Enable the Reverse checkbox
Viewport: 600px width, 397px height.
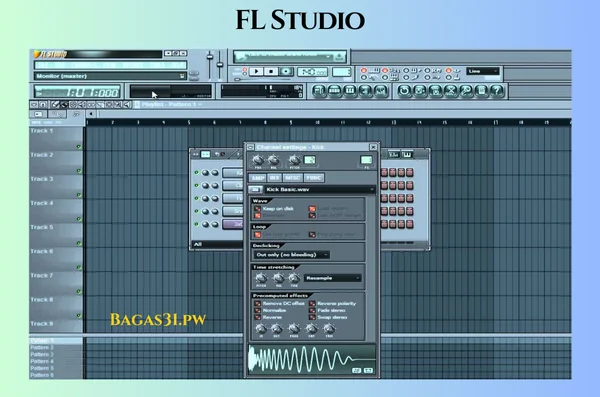258,317
